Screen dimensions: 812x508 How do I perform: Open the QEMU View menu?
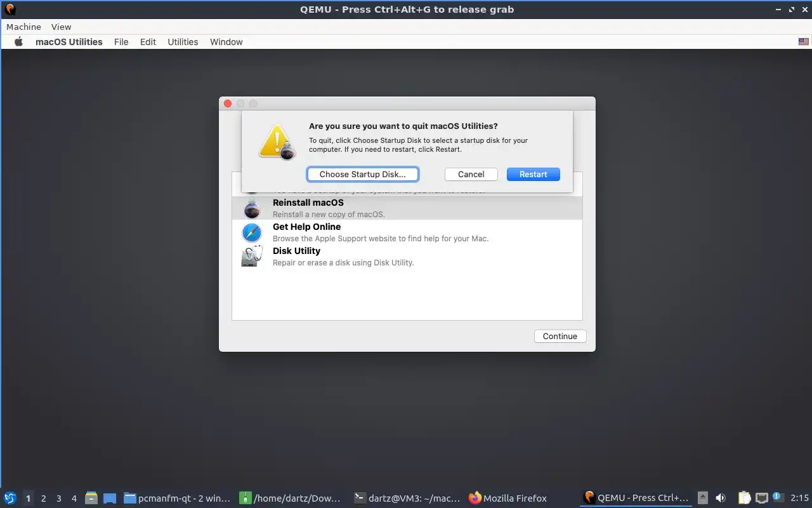tap(61, 27)
